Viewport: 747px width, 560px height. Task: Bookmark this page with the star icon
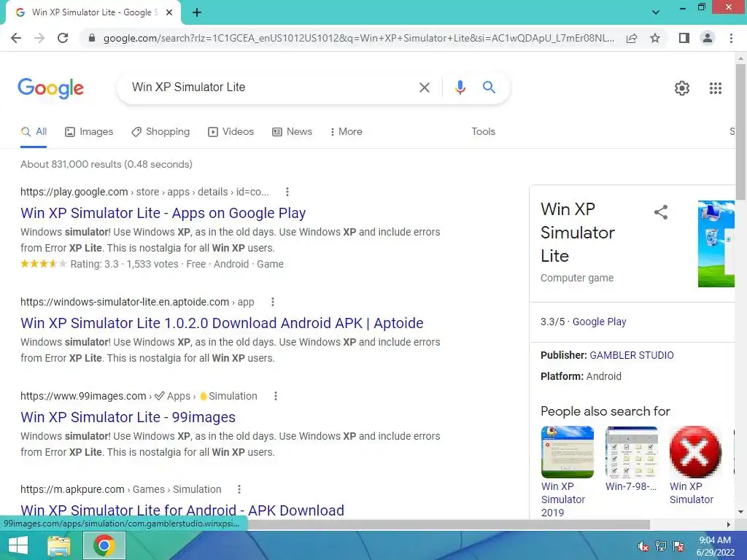click(x=655, y=38)
